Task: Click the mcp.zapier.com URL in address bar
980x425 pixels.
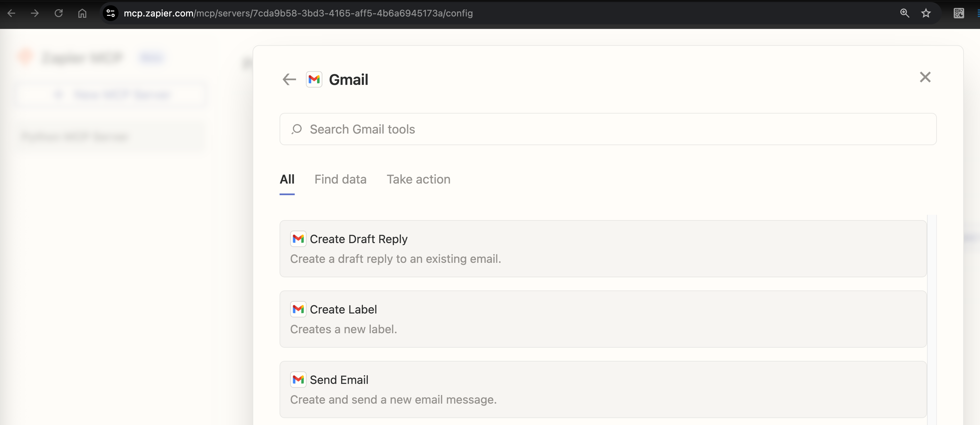Action: pos(298,13)
